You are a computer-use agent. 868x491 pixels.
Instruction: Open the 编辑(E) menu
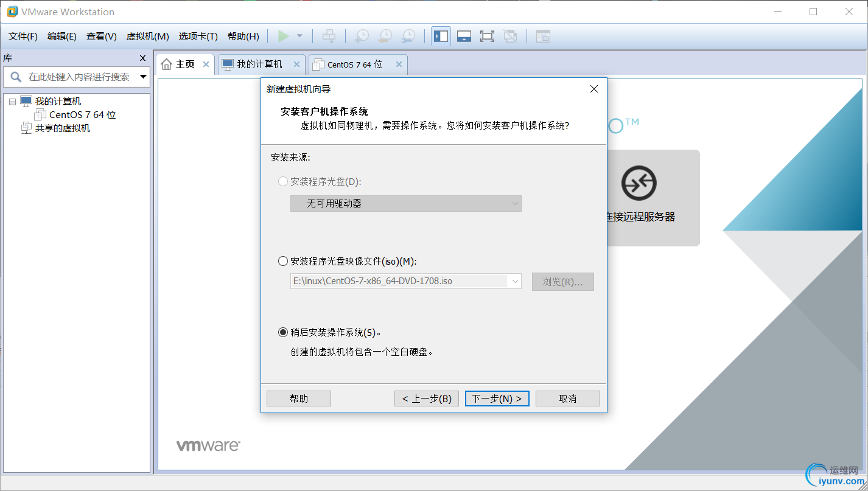click(x=62, y=37)
